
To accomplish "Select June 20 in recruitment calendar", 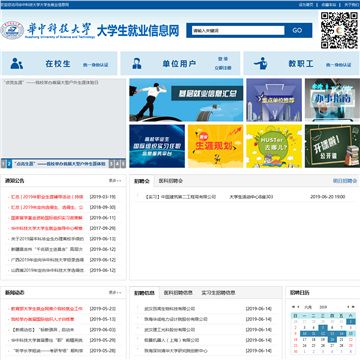I will coord(332,340).
